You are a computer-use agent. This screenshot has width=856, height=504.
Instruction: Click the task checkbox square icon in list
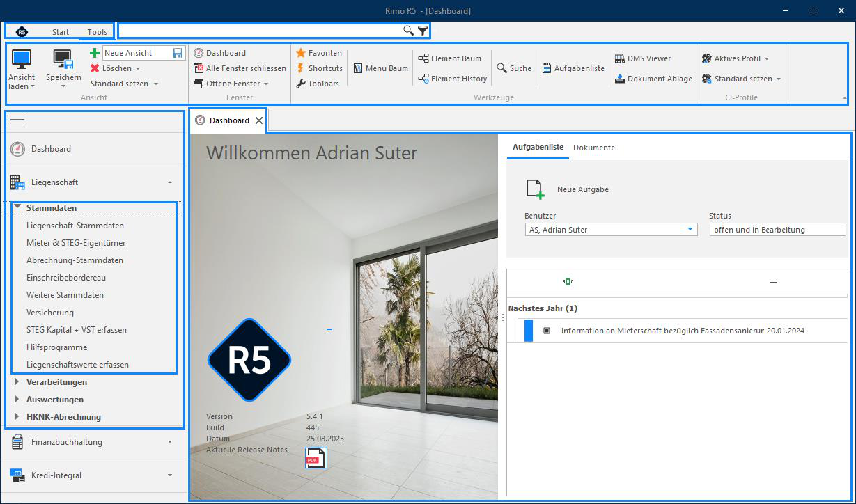547,331
